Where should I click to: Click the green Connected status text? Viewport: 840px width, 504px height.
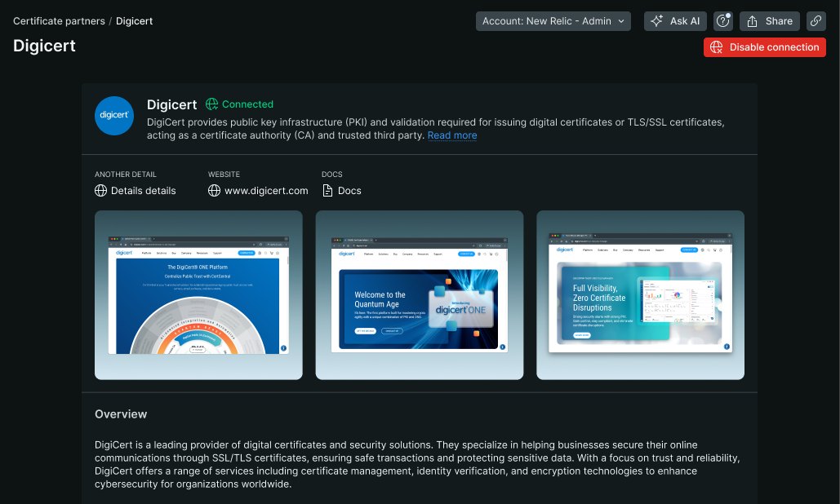click(x=247, y=104)
